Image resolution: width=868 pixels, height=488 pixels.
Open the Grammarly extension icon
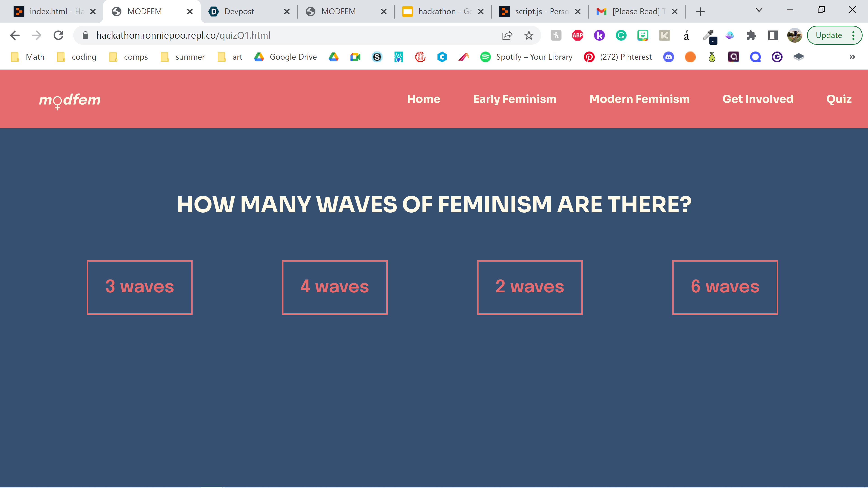(x=621, y=35)
